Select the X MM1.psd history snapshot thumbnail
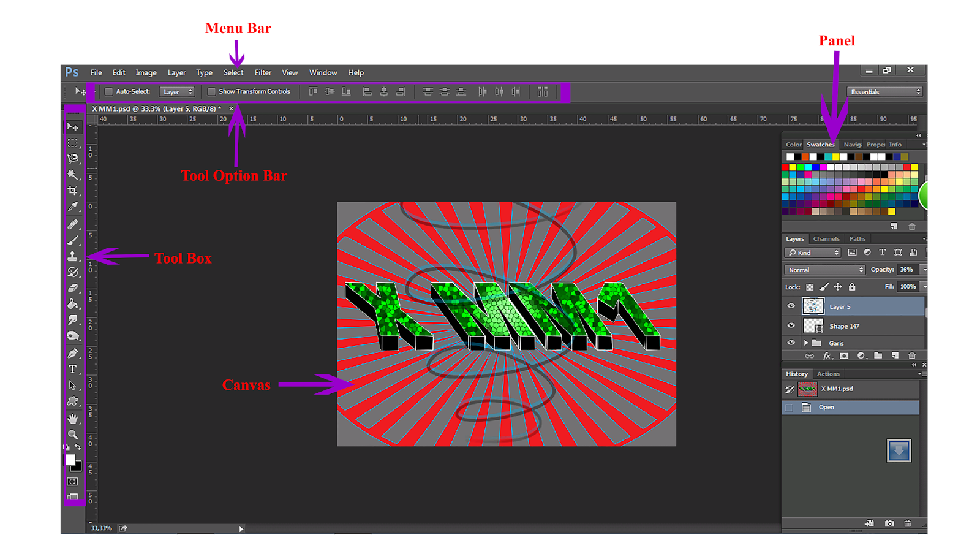The image size is (980, 551). (808, 389)
